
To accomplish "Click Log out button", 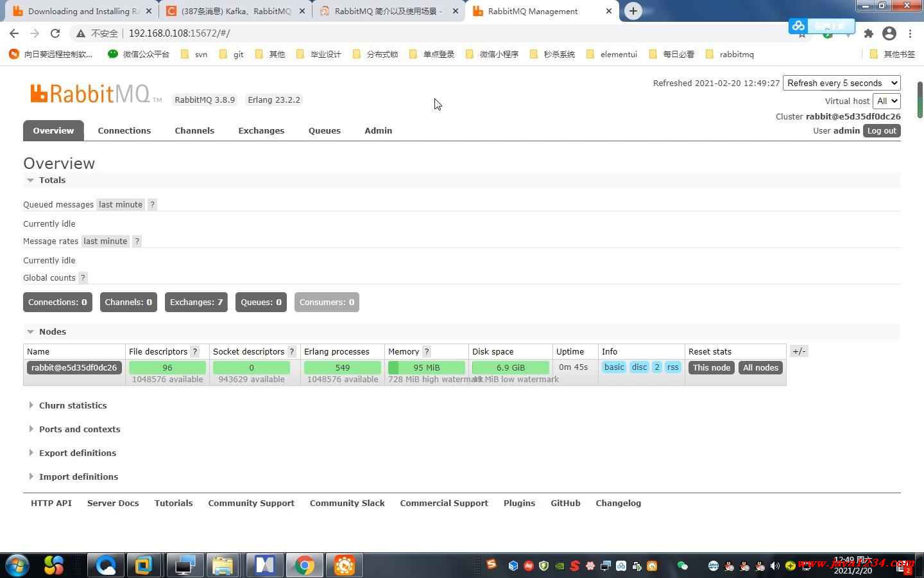I will pyautogui.click(x=882, y=131).
